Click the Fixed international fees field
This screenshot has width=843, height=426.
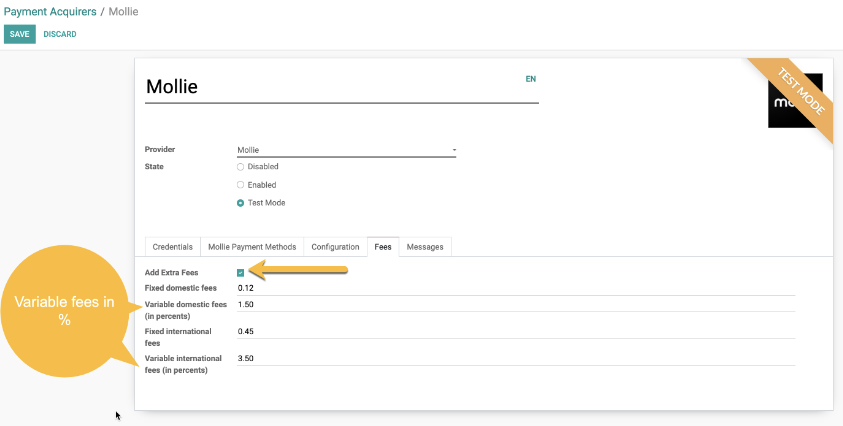[516, 331]
